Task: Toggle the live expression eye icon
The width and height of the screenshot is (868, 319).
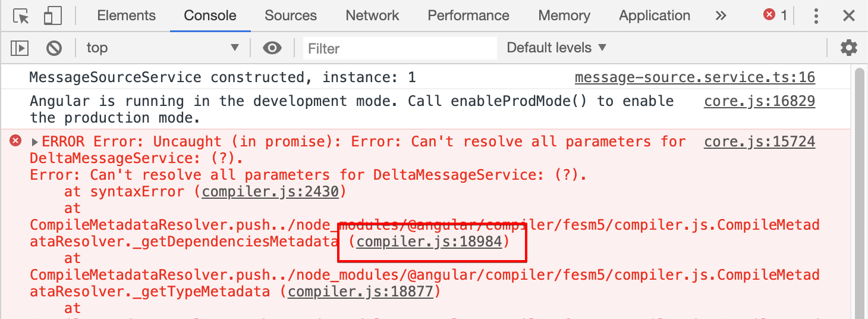Action: [x=272, y=48]
